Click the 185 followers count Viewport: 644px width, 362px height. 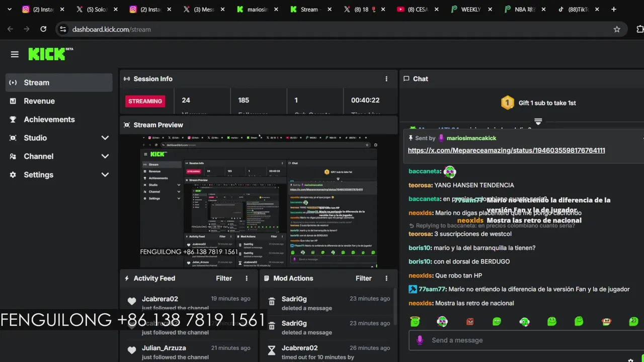pyautogui.click(x=244, y=100)
